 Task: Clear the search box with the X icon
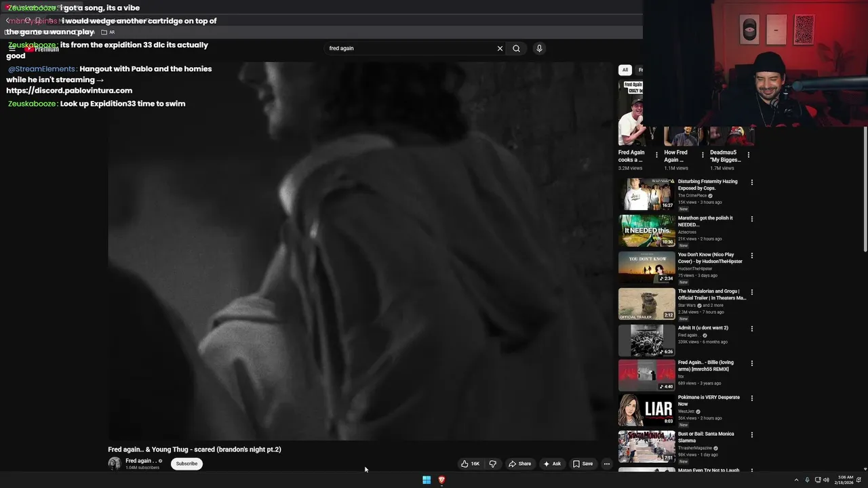point(500,48)
